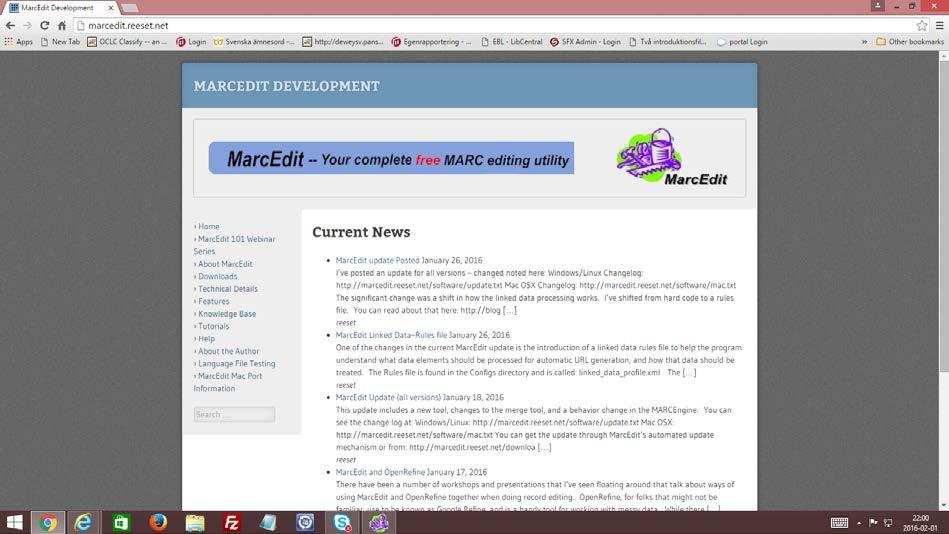Open the EBL - LibCentral bookmark

coord(512,42)
